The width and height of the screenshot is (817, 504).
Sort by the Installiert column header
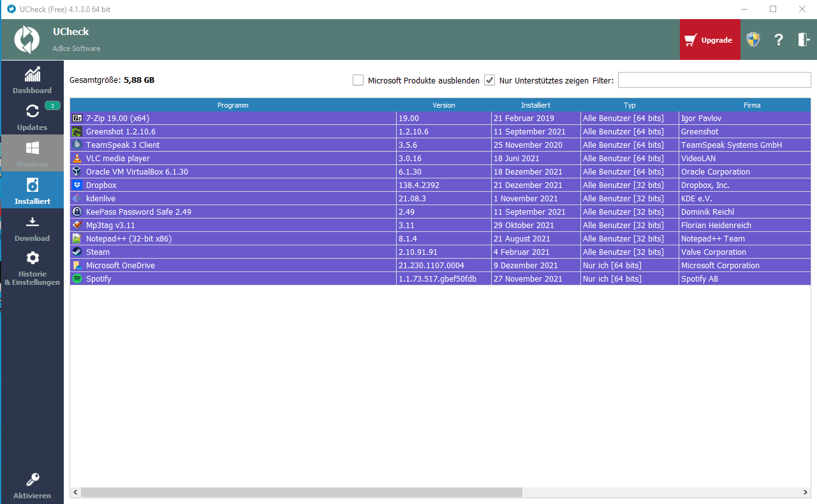coord(536,105)
